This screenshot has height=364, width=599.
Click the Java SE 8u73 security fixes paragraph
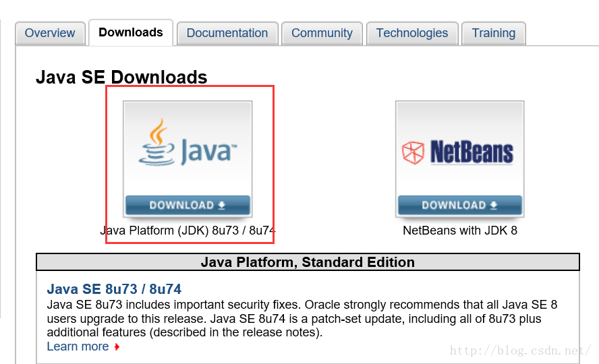(302, 319)
